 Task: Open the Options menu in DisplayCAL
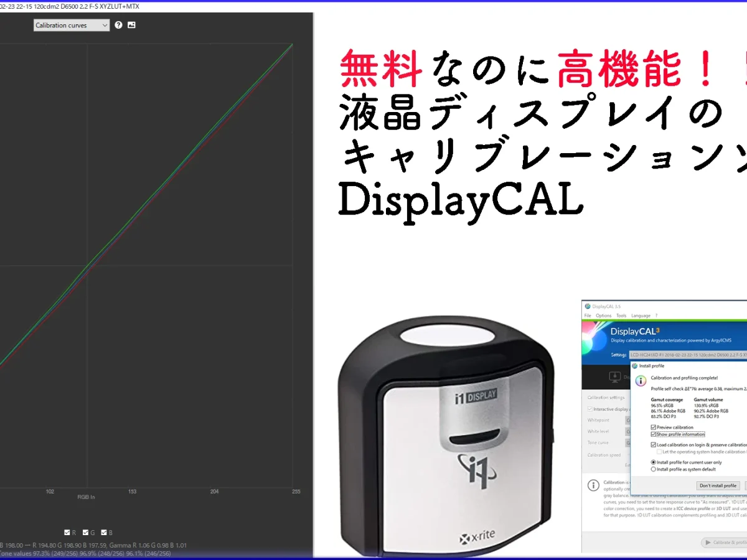point(604,315)
